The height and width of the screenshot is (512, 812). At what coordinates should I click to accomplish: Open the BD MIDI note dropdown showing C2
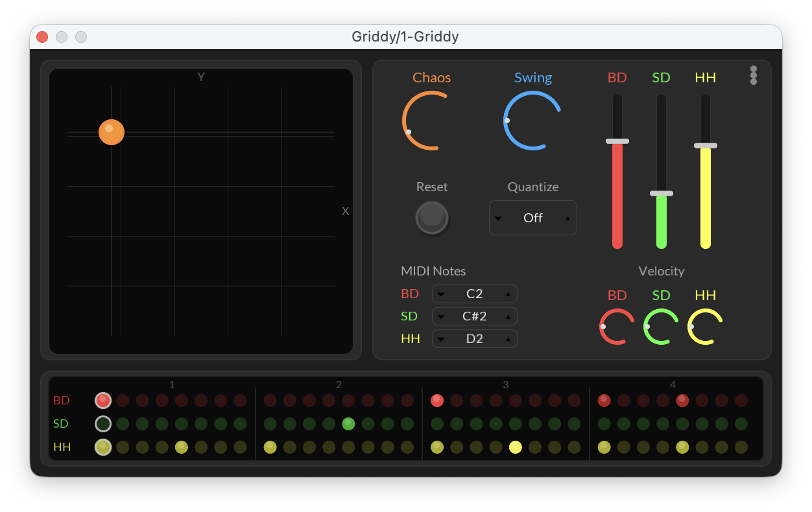pyautogui.click(x=474, y=294)
